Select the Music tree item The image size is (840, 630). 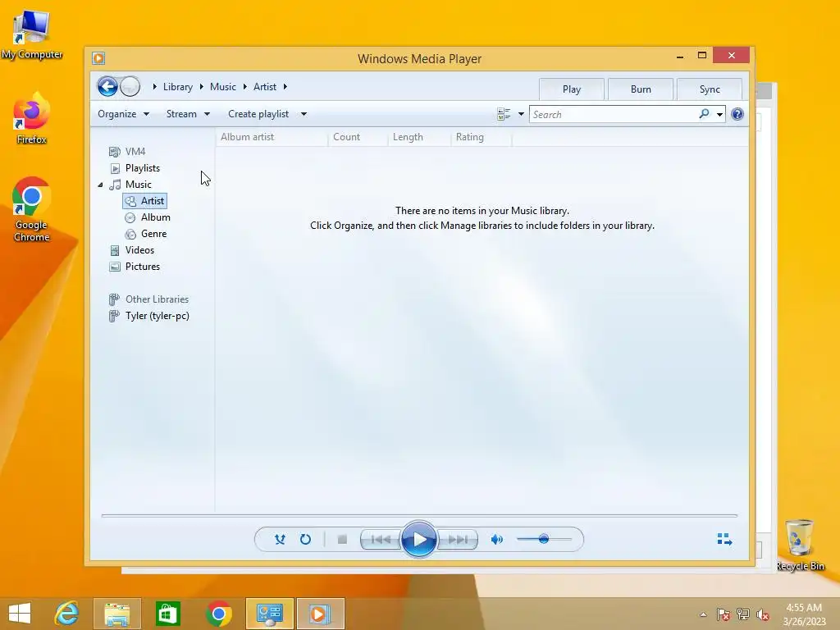[138, 185]
